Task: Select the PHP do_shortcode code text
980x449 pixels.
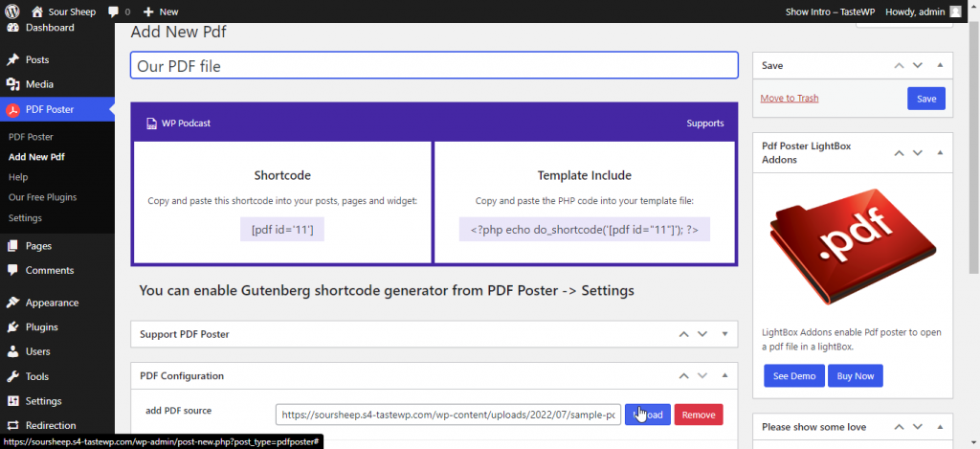Action: [x=585, y=230]
